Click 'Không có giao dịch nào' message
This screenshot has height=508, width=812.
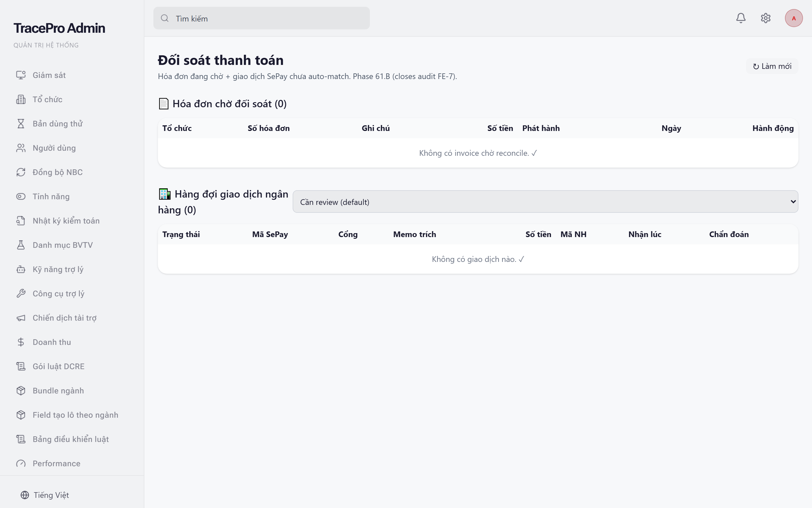coord(478,259)
